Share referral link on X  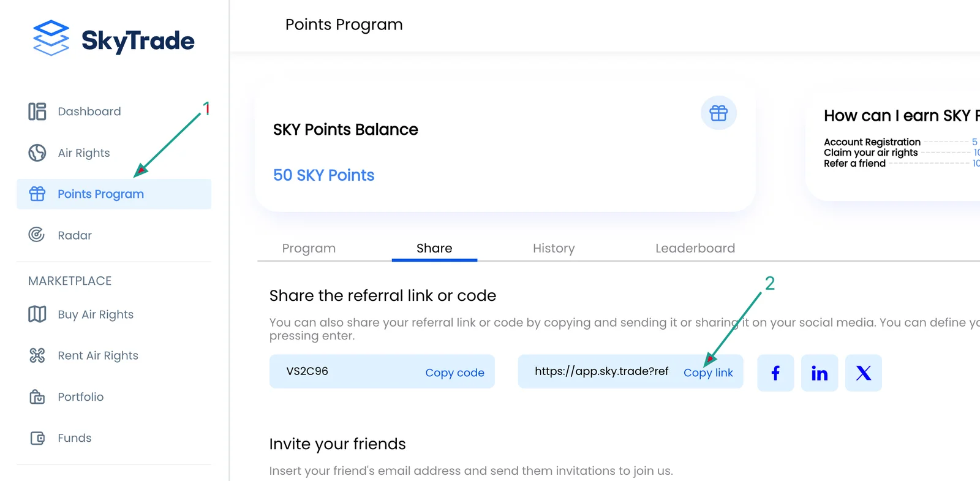click(864, 373)
